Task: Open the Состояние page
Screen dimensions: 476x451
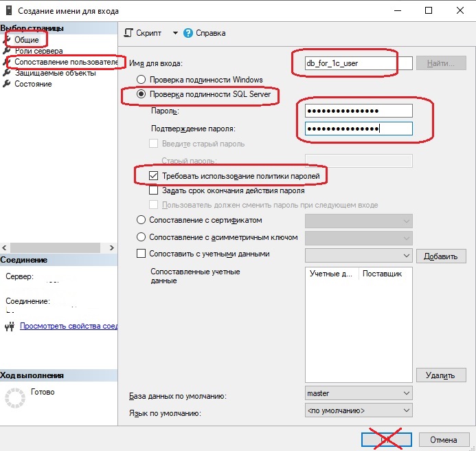Action: click(33, 84)
